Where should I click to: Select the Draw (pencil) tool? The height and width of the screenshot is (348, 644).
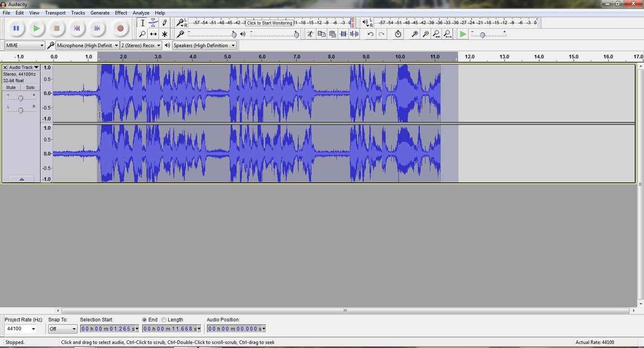(x=164, y=23)
